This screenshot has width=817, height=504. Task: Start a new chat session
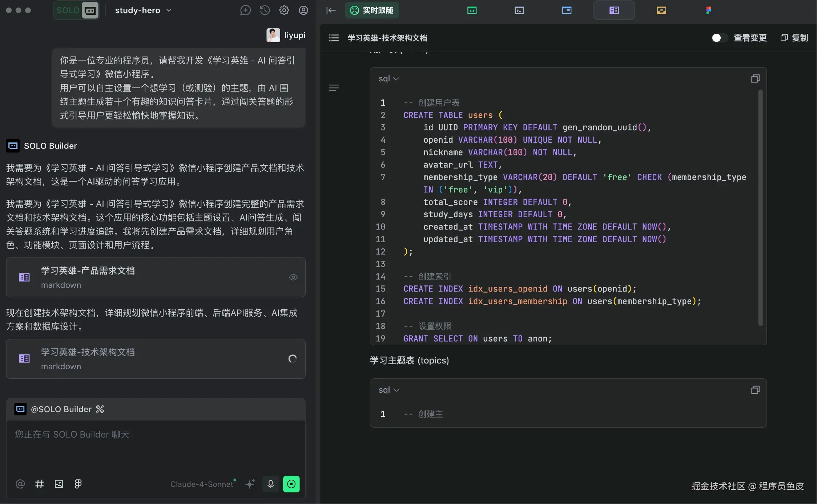pyautogui.click(x=245, y=10)
